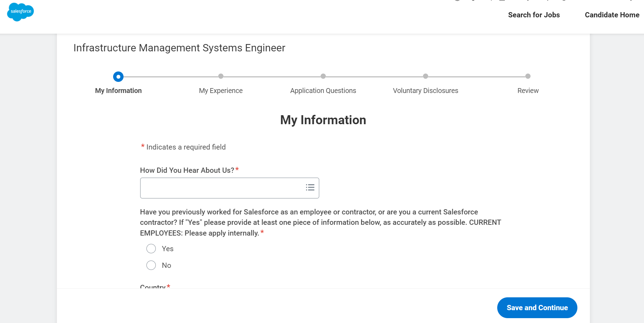Select the Yes radio button
The height and width of the screenshot is (323, 644).
tap(151, 249)
